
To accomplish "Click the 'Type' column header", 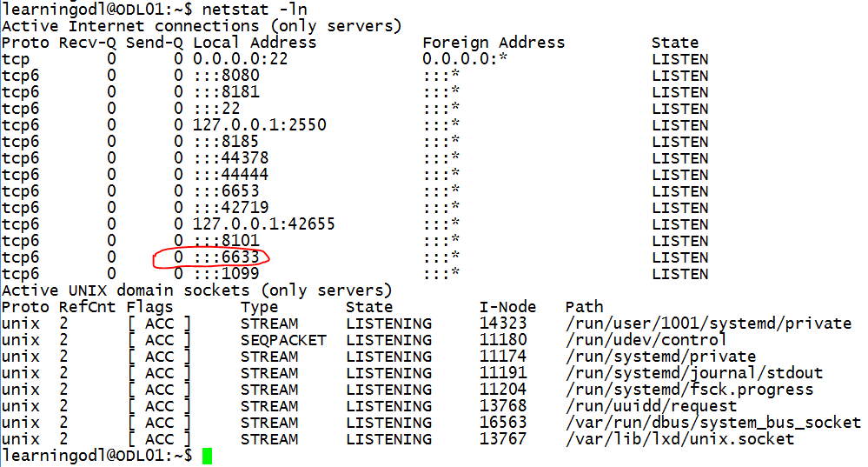I will (x=259, y=307).
